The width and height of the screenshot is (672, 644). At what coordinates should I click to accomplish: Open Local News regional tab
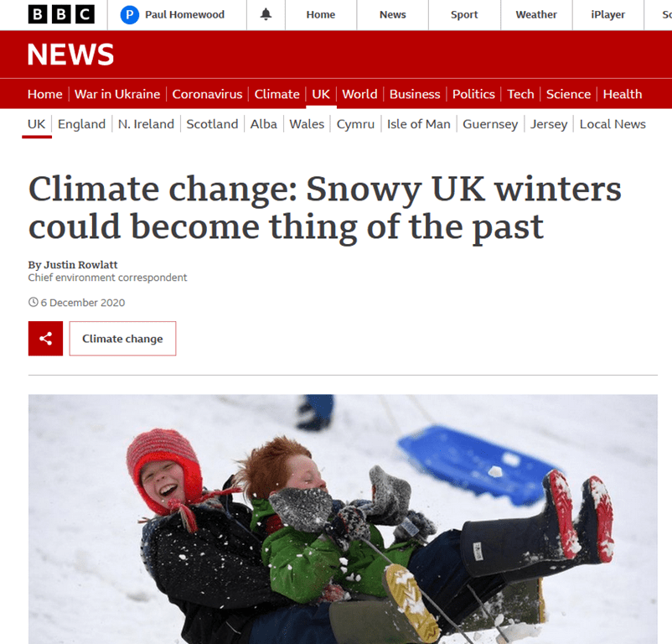(613, 124)
